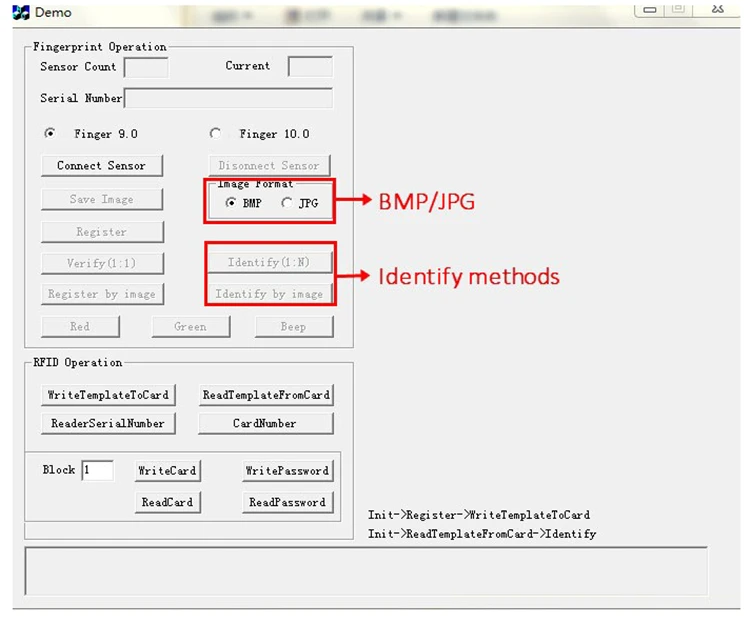The image size is (750, 623).
Task: Focus the Serial Number field
Action: [228, 98]
